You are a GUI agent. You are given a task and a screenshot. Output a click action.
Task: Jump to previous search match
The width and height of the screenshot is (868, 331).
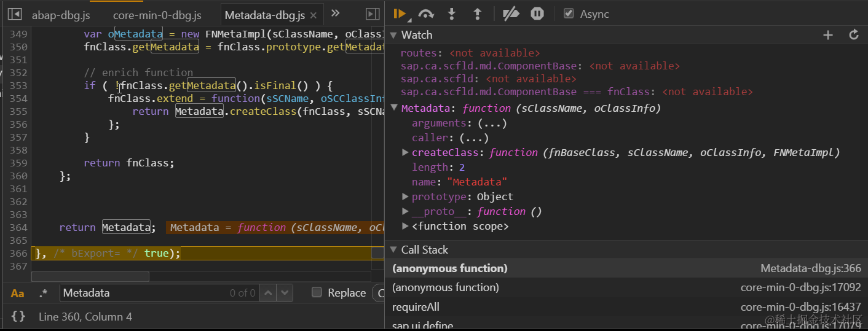269,294
